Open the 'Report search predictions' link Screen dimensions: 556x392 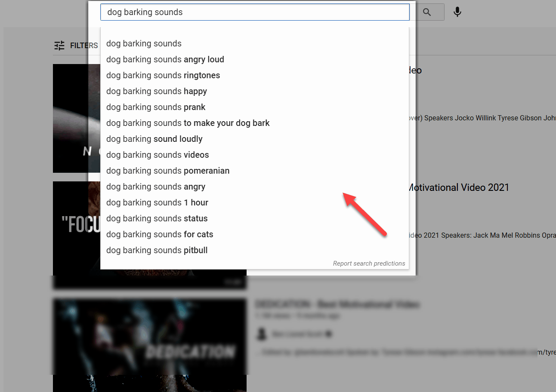[369, 263]
